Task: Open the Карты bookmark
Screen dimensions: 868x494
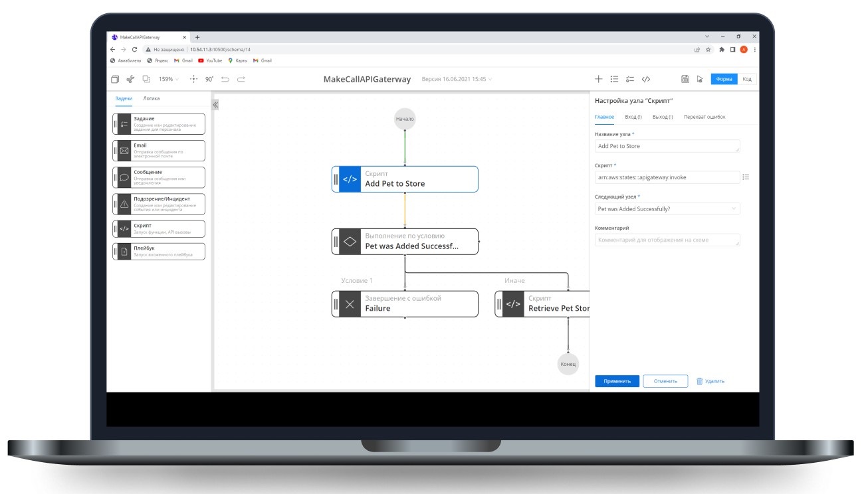Action: [x=237, y=60]
